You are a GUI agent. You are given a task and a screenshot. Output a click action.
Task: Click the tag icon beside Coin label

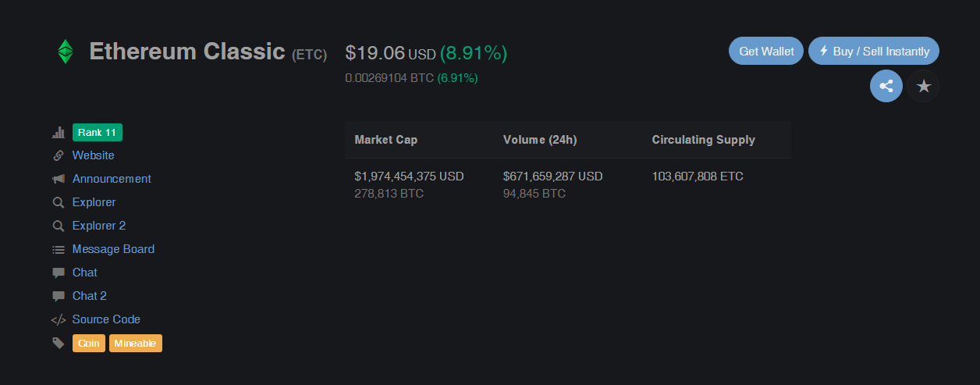coord(58,343)
